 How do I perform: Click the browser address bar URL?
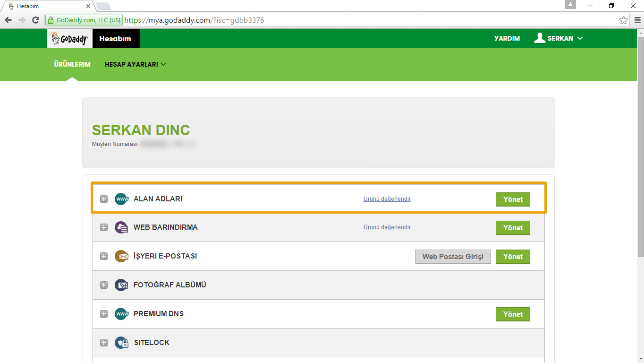coord(195,20)
